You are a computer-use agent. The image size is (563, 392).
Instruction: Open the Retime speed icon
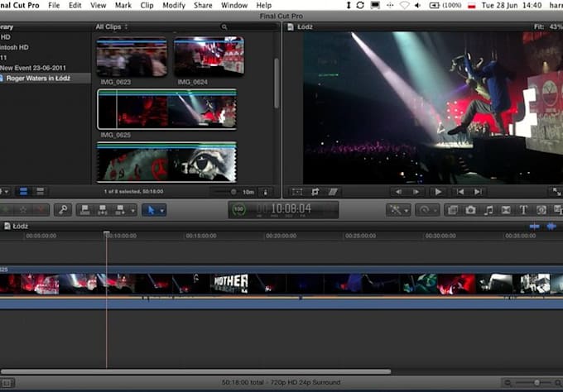425,210
